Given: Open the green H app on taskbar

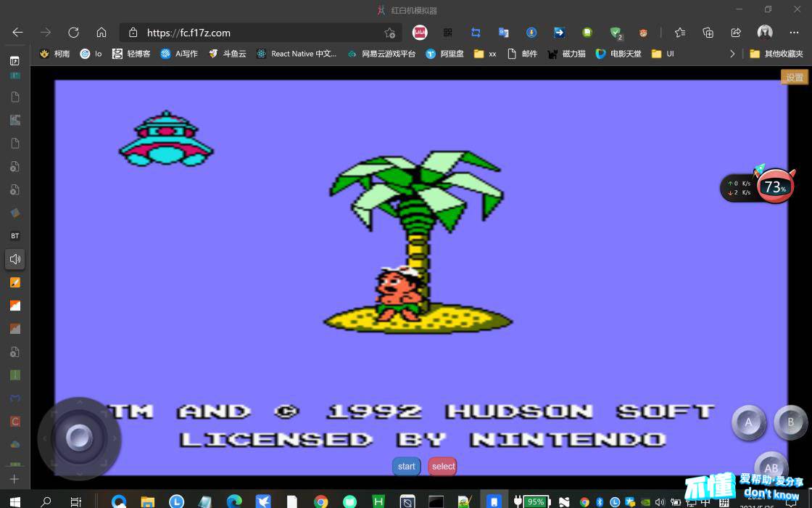Looking at the screenshot, I should [378, 501].
